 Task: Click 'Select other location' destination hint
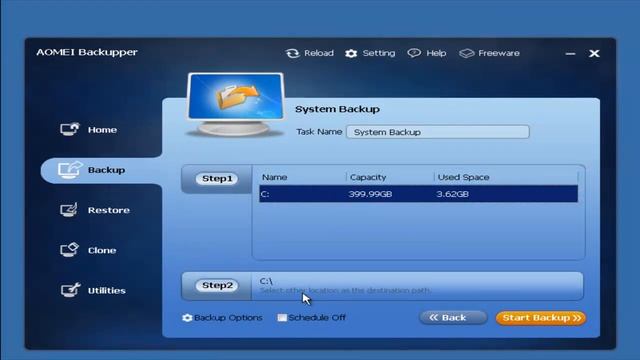coord(345,291)
